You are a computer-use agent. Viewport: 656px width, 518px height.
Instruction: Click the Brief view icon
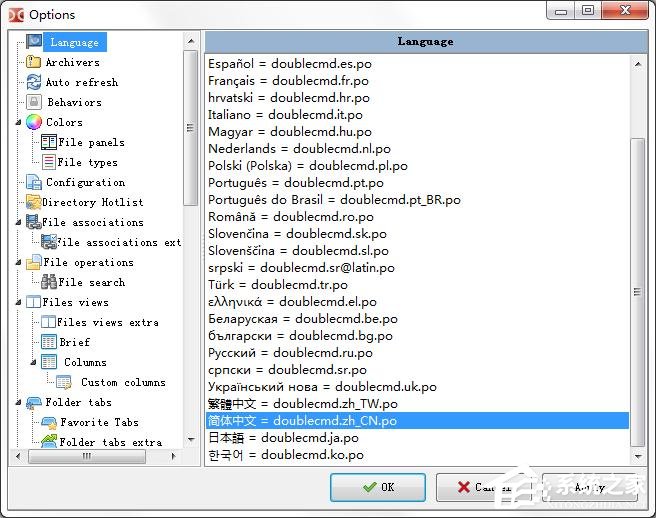(x=49, y=342)
